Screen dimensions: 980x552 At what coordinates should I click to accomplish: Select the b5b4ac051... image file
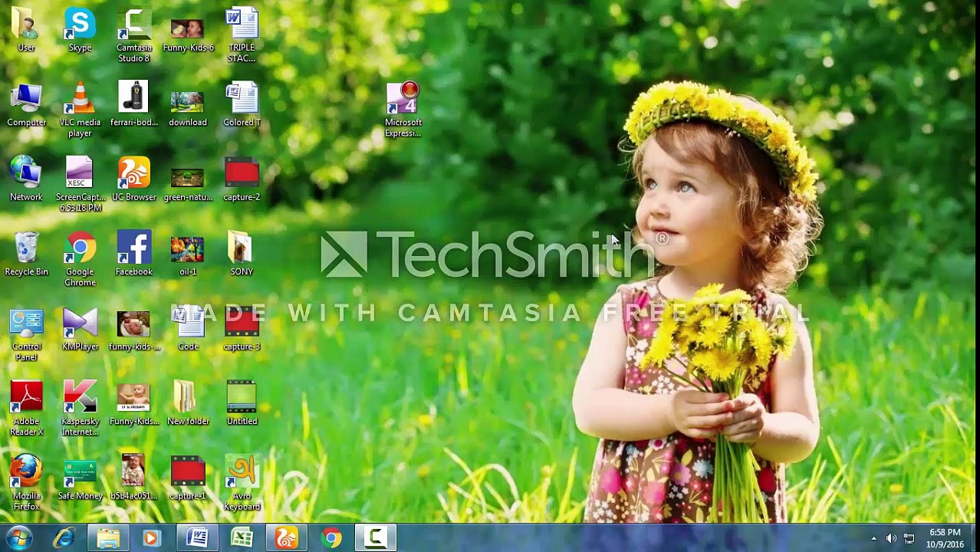[x=133, y=478]
